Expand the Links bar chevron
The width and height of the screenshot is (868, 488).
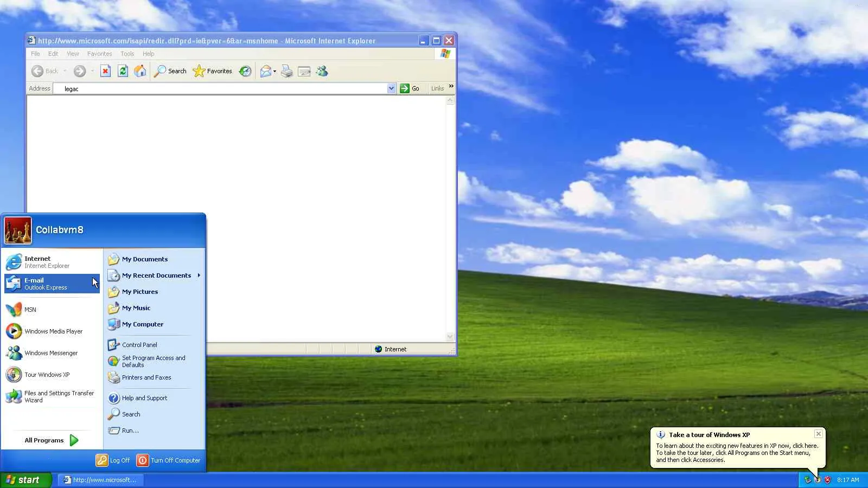(x=451, y=86)
